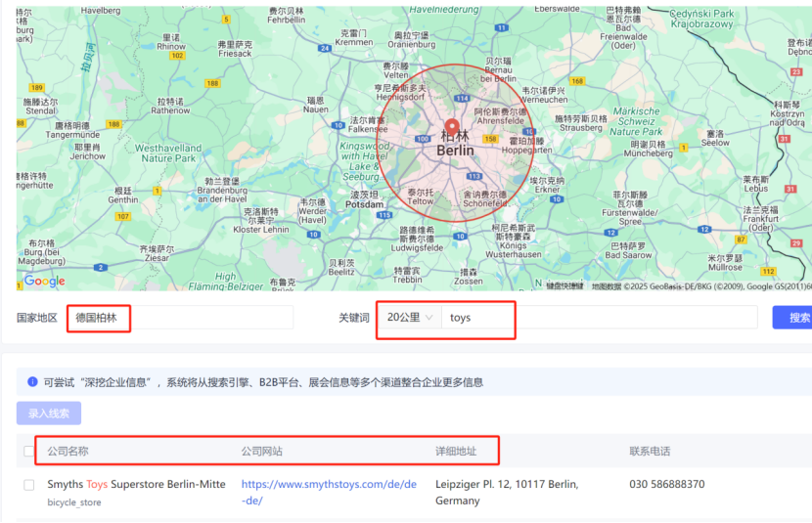Click the 公司网站 column header
Image resolution: width=812 pixels, height=523 pixels.
pos(261,451)
